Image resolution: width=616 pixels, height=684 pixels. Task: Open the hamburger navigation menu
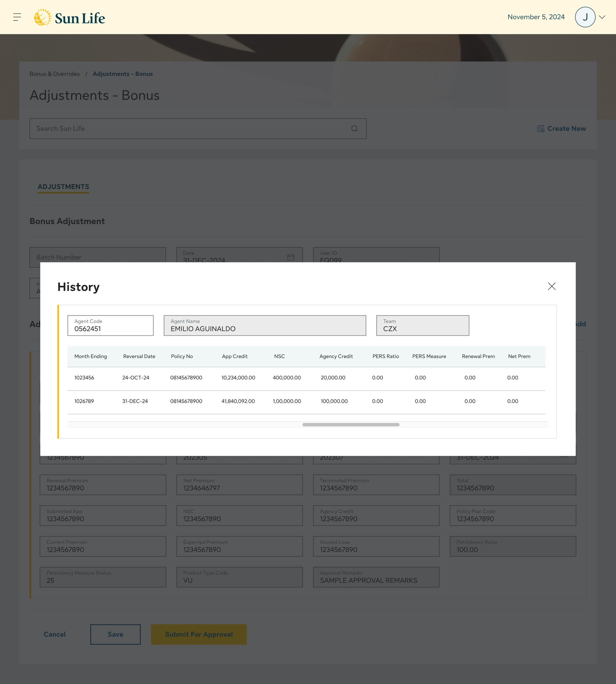coord(17,17)
